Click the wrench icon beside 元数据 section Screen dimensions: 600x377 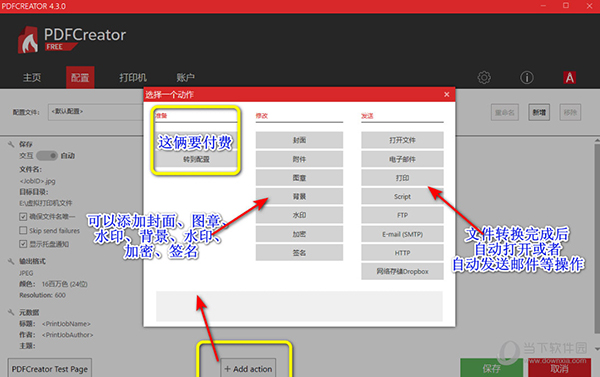pyautogui.click(x=11, y=312)
